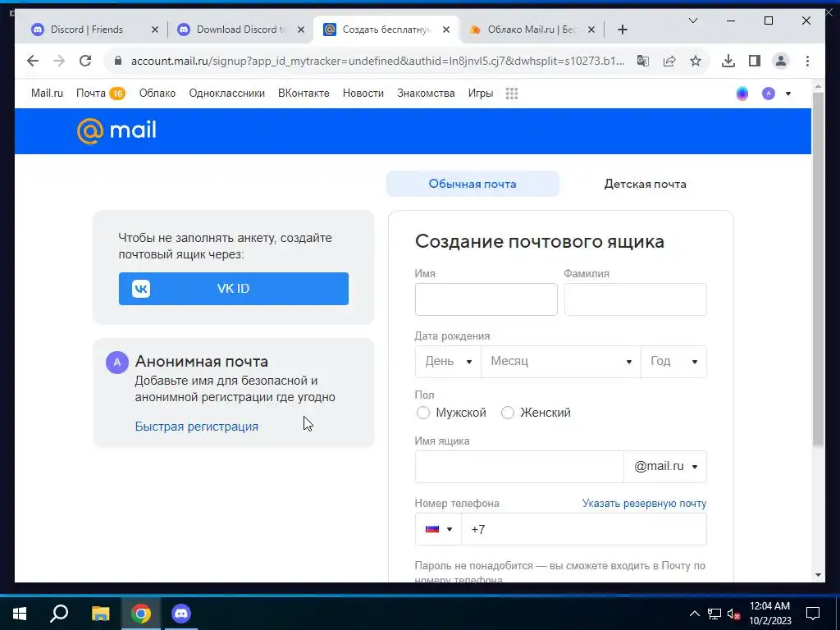Open the share page icon in address bar
The image size is (840, 630).
pyautogui.click(x=669, y=61)
